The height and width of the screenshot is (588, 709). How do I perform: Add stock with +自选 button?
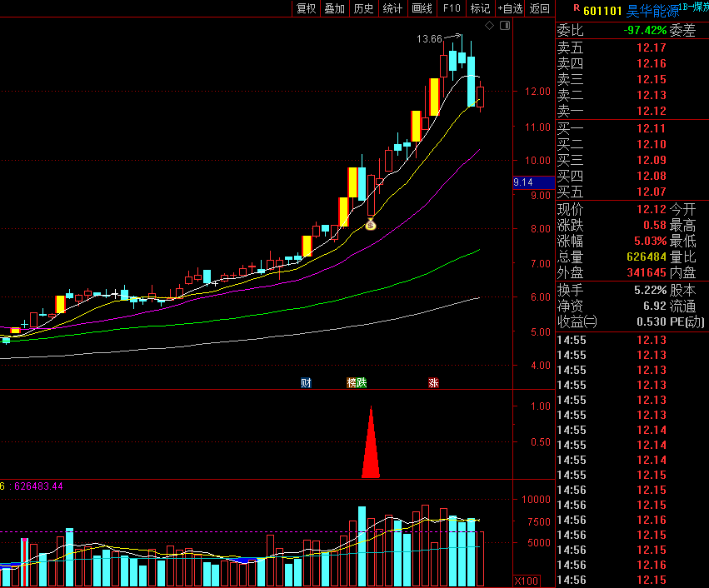[x=510, y=8]
